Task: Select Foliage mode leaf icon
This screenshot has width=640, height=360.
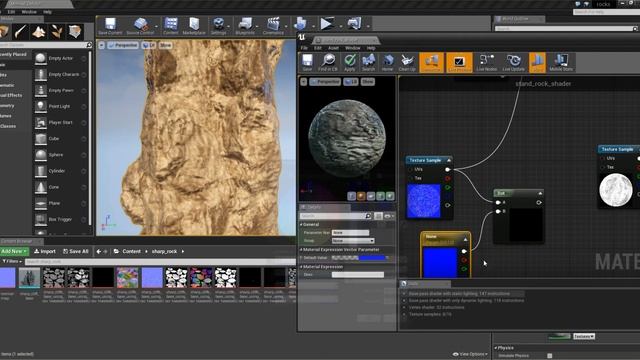Action: [57, 31]
